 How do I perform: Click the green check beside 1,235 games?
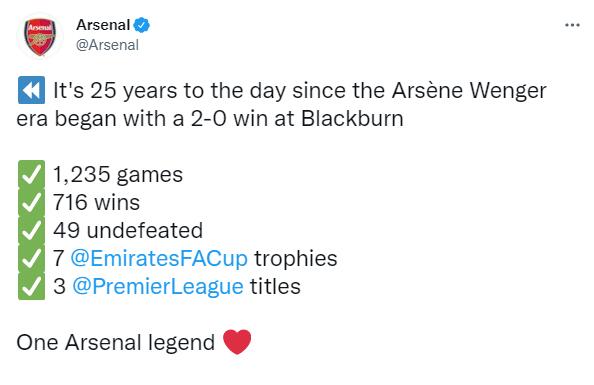tap(31, 174)
